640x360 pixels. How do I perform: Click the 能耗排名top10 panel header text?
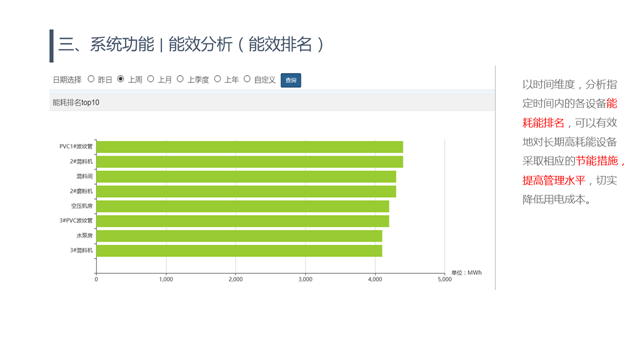(76, 102)
